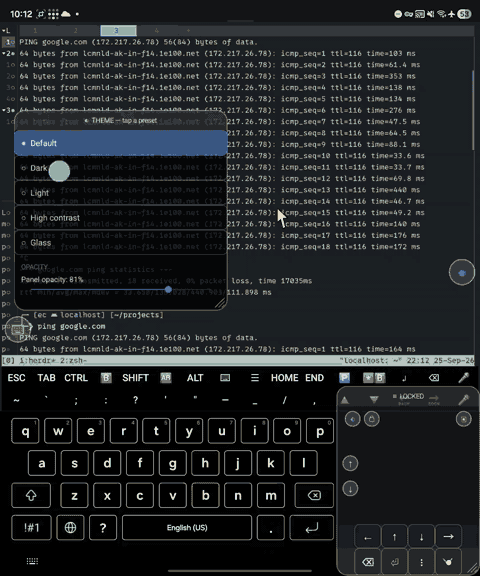Screen dimensions: 480x576
Task: Tap the double B icon in extra keys row
Action: click(x=374, y=378)
